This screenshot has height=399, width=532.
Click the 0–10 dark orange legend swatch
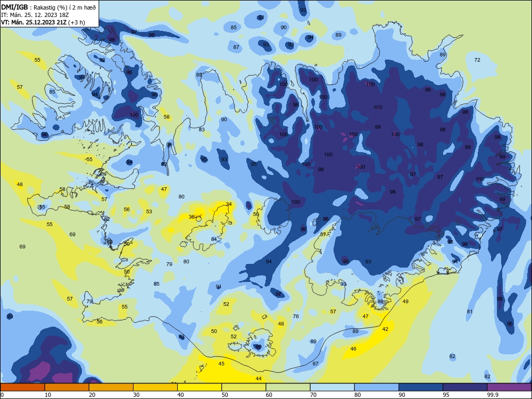(x=22, y=387)
